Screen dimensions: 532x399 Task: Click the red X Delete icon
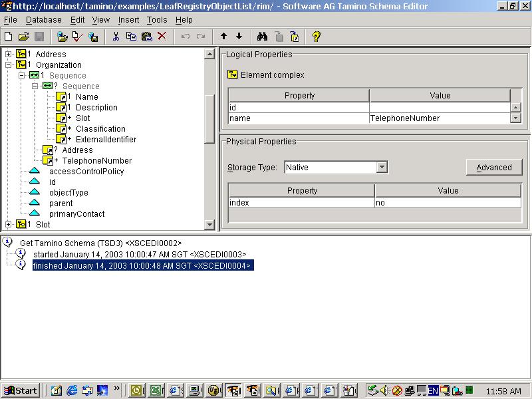162,37
